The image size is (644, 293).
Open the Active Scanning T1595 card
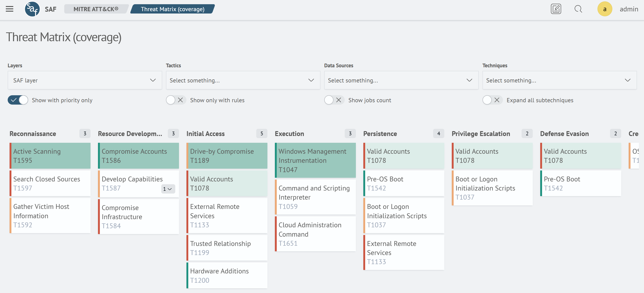[x=50, y=156]
